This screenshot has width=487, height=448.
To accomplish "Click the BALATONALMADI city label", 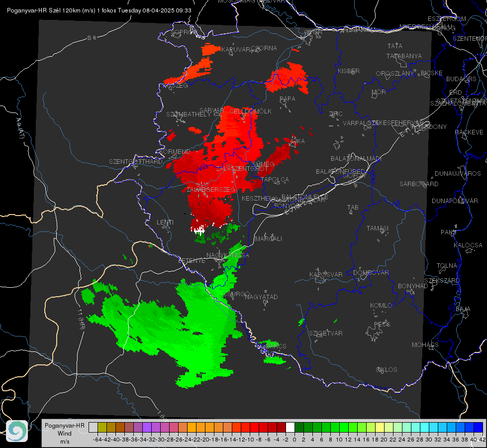I will tap(356, 159).
